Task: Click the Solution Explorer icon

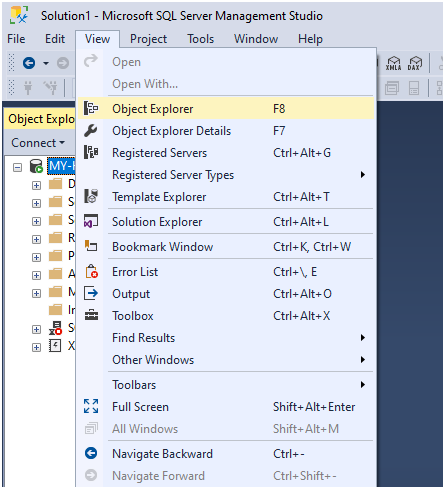Action: click(x=91, y=221)
